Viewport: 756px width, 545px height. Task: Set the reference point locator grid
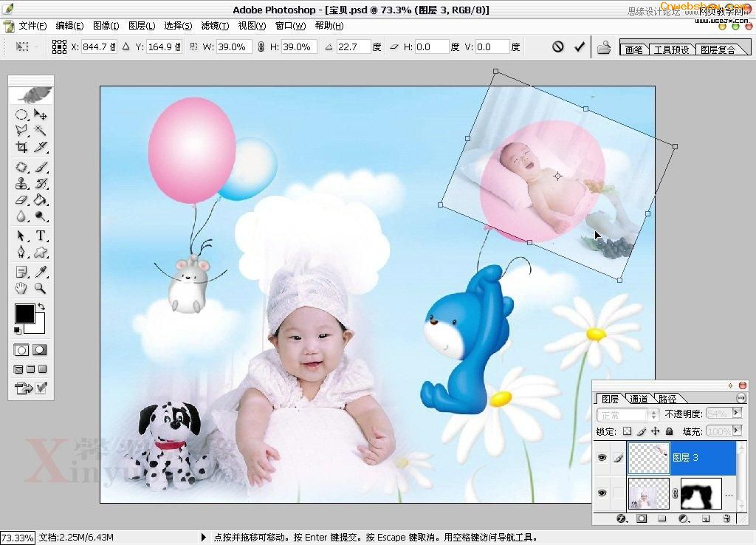59,47
